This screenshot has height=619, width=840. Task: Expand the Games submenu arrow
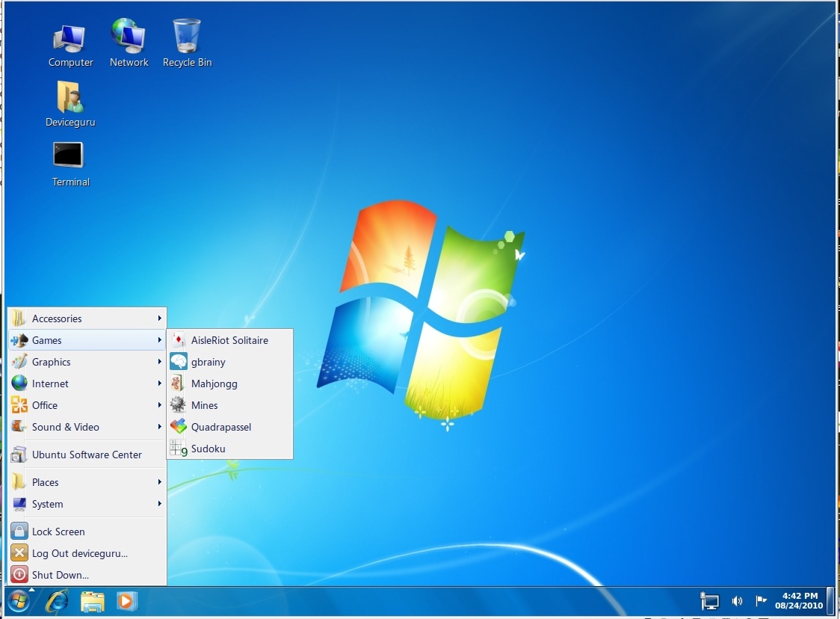point(159,340)
